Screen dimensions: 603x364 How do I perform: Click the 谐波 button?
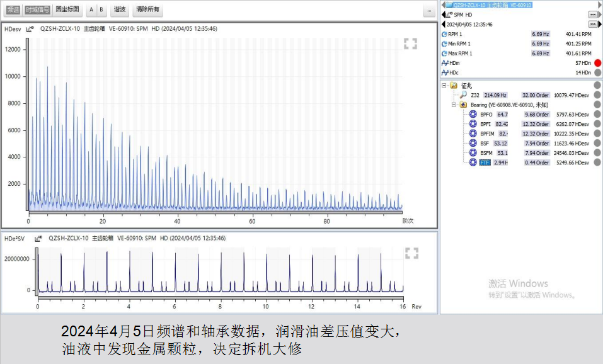tap(119, 9)
